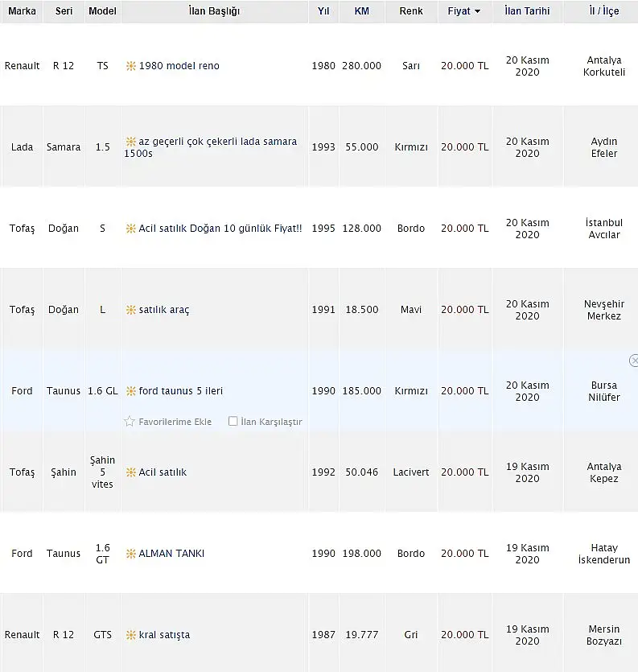Click sun icon next to lada samara listing
Viewport: 638px width, 672px height.
pos(130,141)
